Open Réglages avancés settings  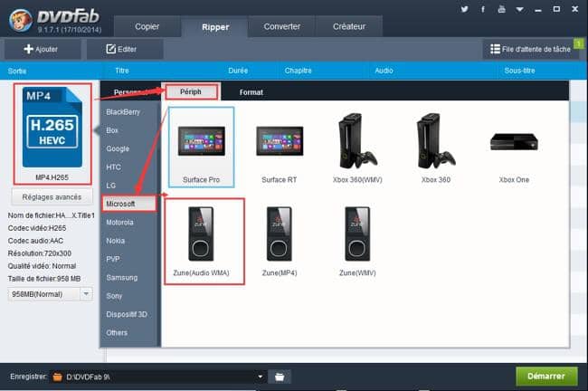pos(52,197)
